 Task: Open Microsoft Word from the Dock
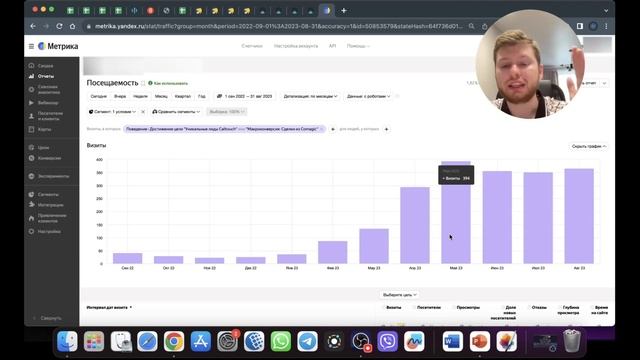(x=453, y=341)
